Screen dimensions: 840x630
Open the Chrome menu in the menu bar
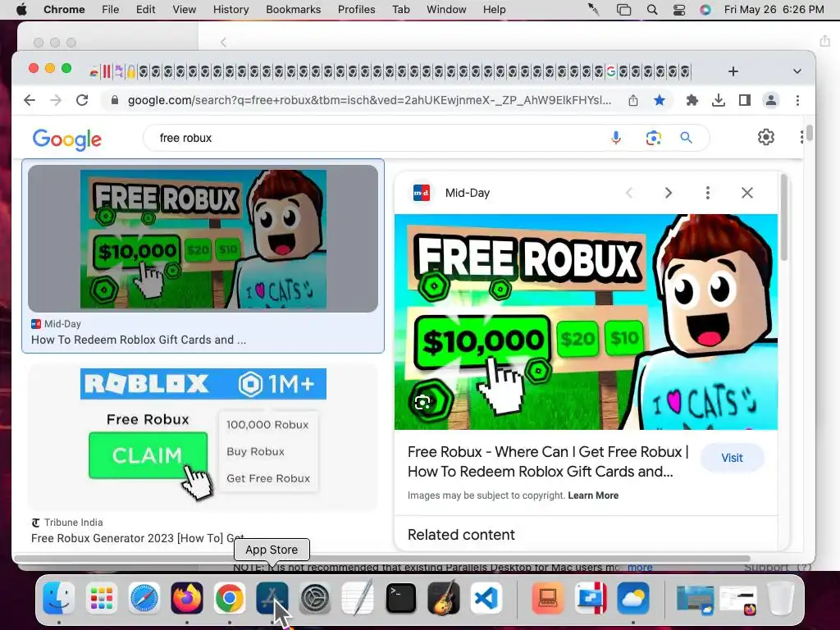click(x=64, y=10)
